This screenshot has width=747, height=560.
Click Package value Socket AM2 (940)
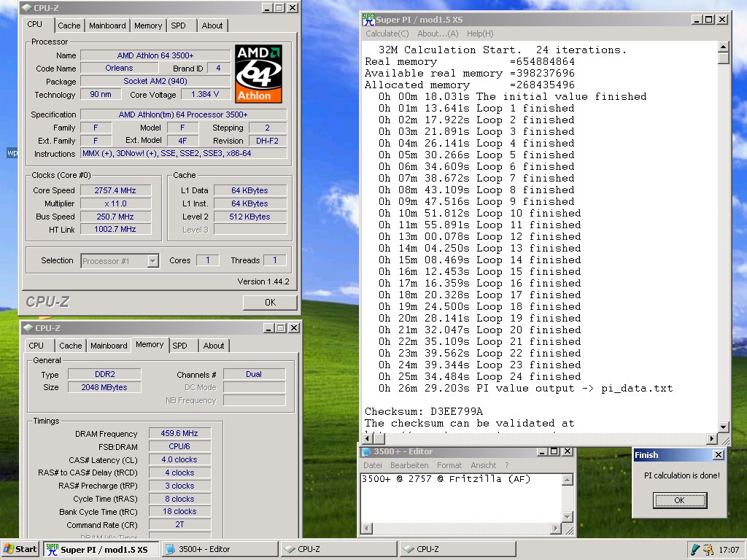[x=155, y=81]
